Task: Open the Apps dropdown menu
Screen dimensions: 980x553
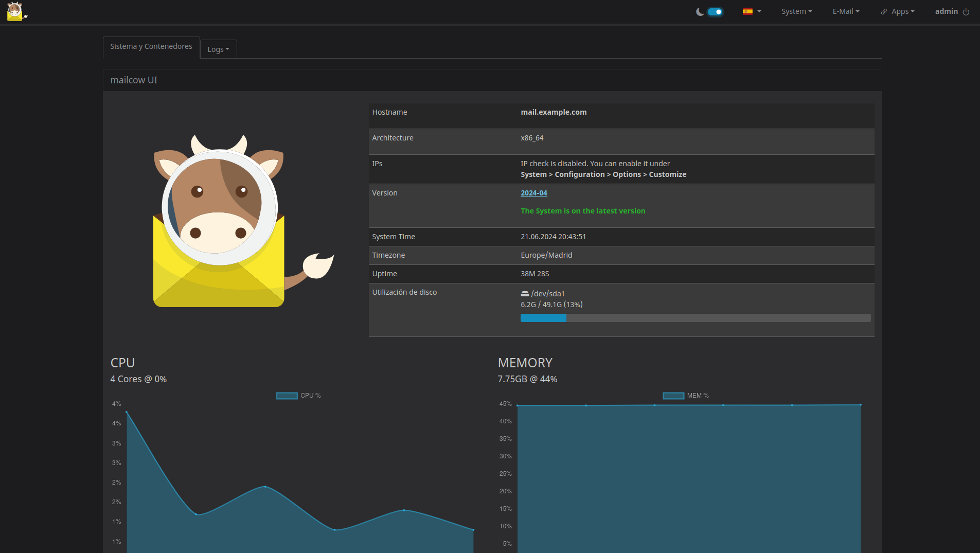Action: click(902, 11)
